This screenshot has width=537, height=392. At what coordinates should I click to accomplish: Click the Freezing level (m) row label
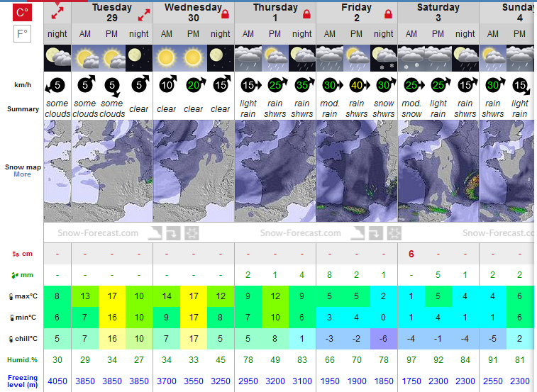[x=23, y=381]
